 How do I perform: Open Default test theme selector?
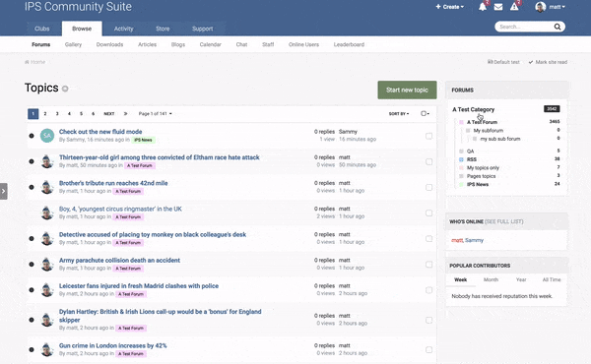click(503, 62)
